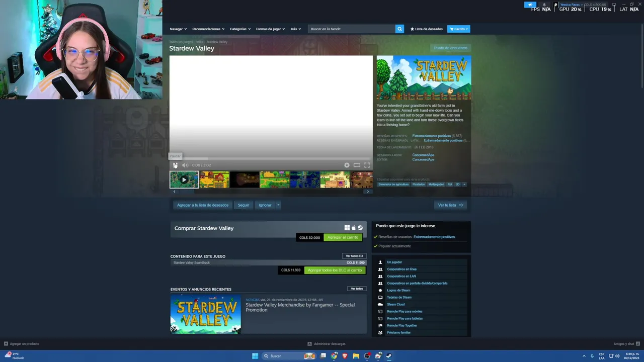Click Agregar todos los DLC al carrito
Viewport: 644px width, 362px height.
(335, 270)
